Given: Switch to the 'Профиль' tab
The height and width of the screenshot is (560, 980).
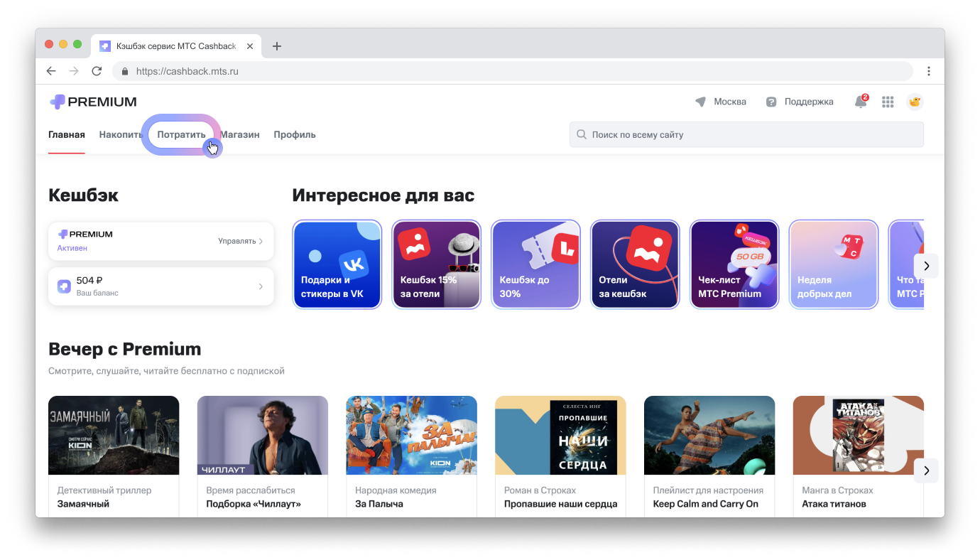Looking at the screenshot, I should coord(295,134).
